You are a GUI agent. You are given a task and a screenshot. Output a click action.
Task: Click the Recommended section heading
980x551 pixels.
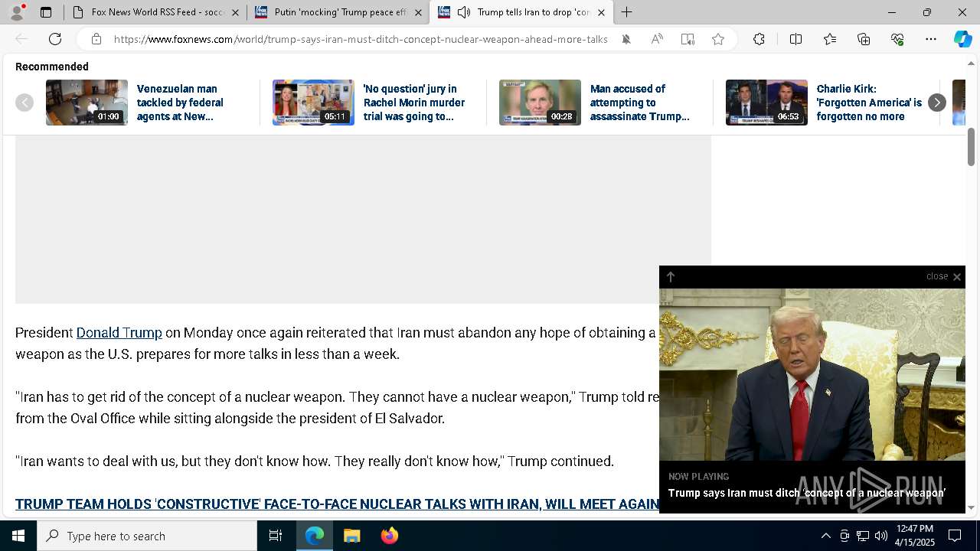(52, 67)
